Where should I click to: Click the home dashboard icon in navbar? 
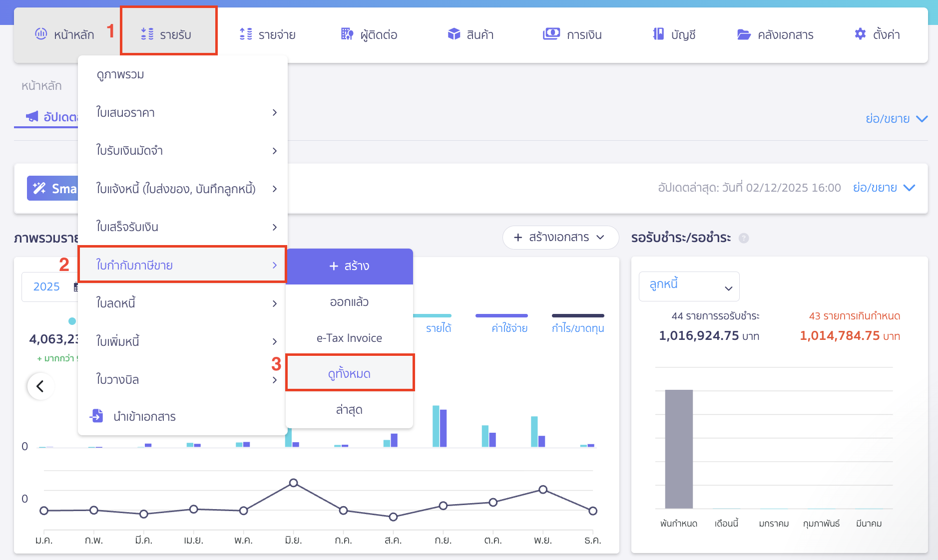[41, 34]
